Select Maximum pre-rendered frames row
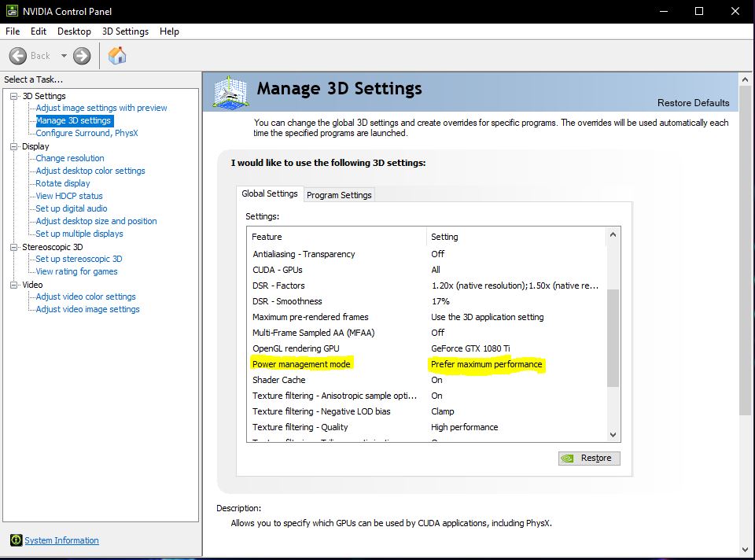 pos(426,317)
